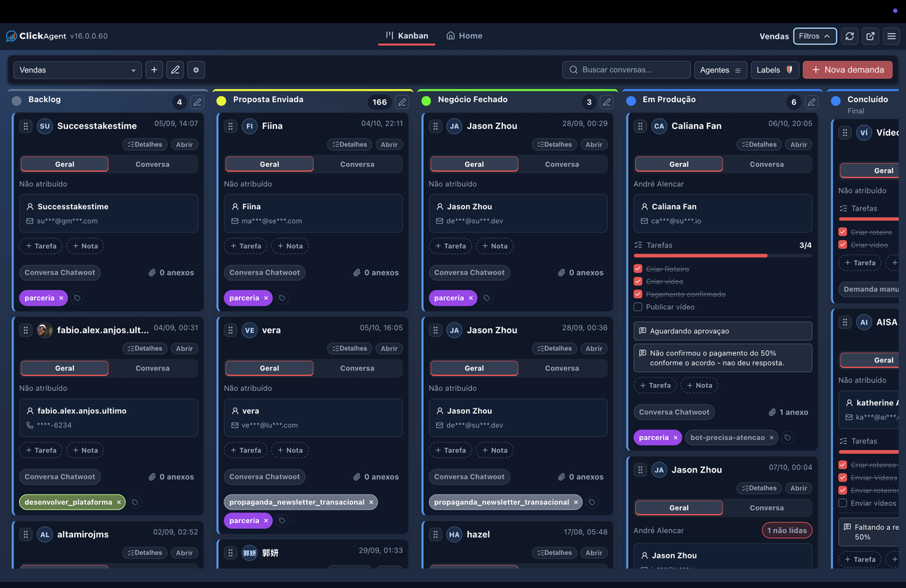The image size is (906, 588).
Task: Select Geral tab on vera card
Action: (270, 368)
